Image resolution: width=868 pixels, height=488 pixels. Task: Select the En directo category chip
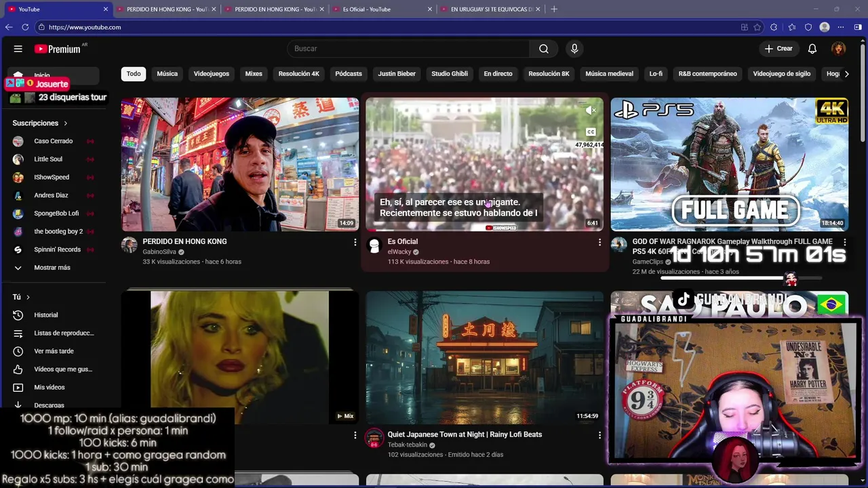tap(498, 74)
